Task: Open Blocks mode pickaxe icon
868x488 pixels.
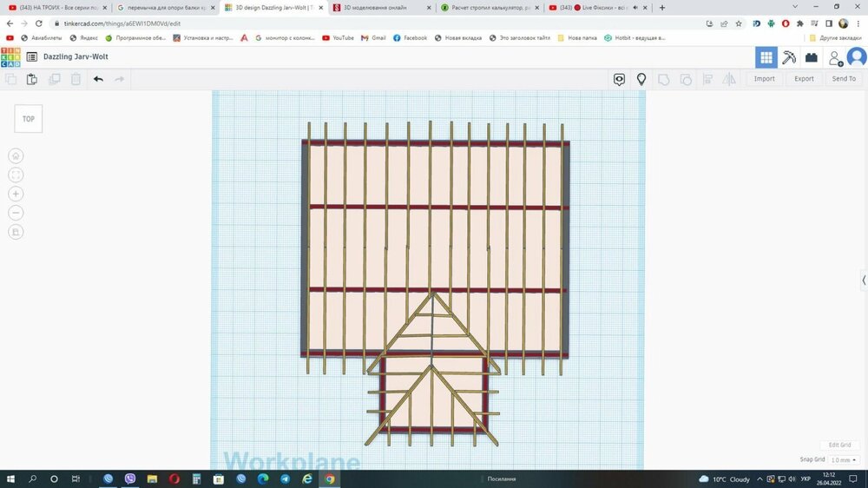Action: [x=789, y=57]
